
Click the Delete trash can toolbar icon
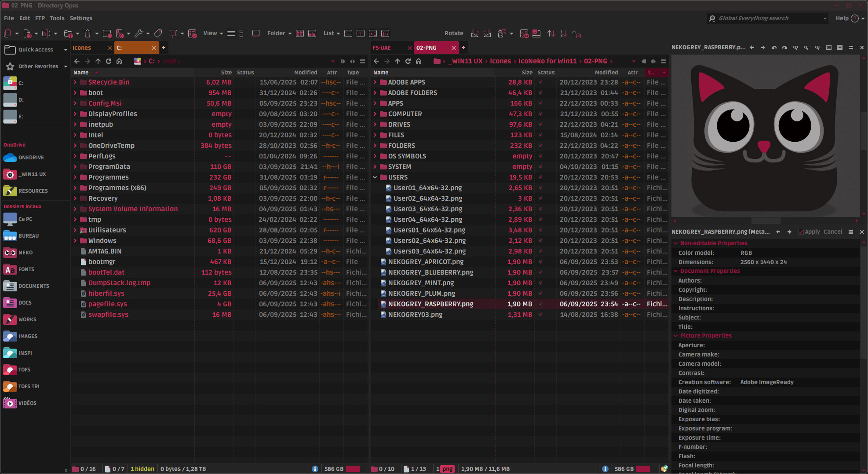coord(88,33)
